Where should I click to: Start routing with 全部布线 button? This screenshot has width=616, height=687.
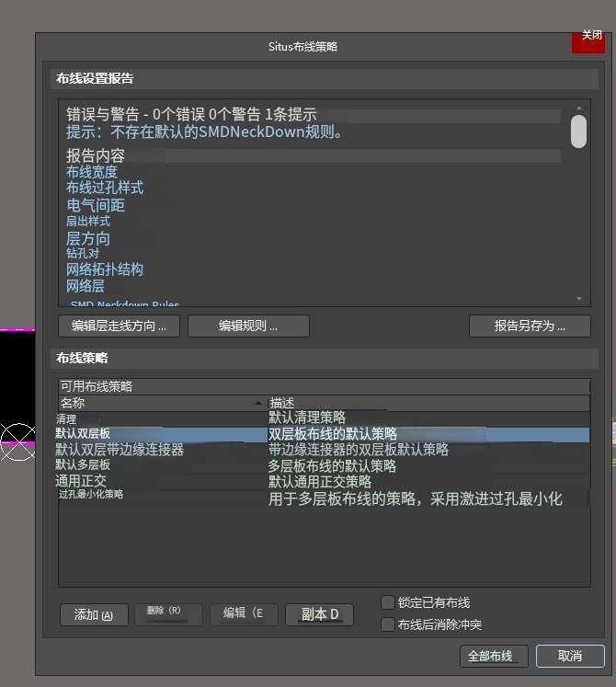point(494,656)
